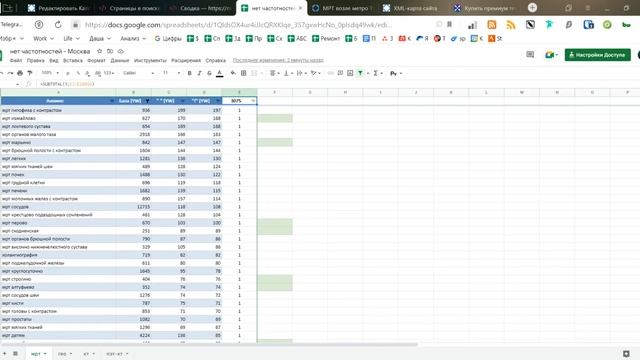Toggle the green filter icon
Viewport: 640px width, 360px height.
(360, 73)
